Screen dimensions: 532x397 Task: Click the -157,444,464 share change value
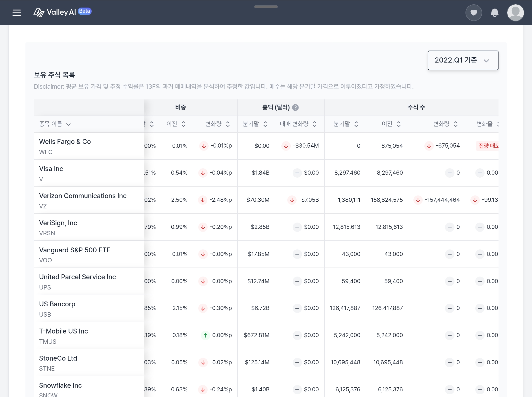tap(442, 200)
